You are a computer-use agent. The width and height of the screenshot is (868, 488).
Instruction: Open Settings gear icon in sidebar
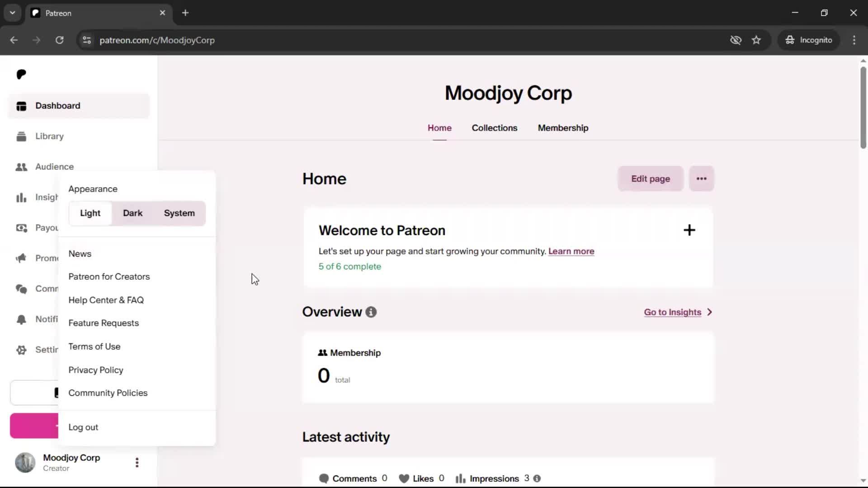(x=21, y=350)
